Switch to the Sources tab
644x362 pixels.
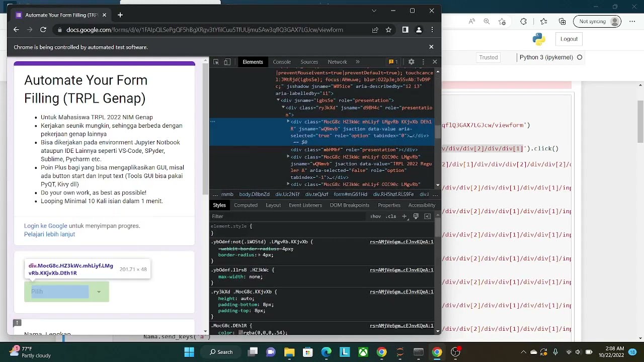click(x=309, y=62)
